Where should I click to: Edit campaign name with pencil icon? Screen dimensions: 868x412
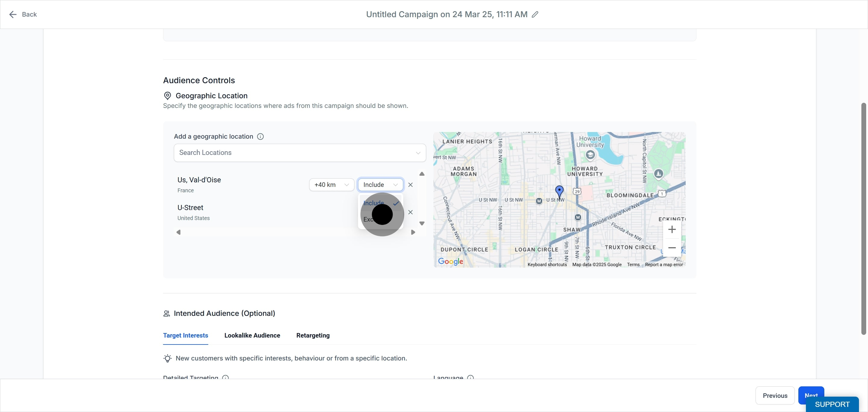pos(535,14)
